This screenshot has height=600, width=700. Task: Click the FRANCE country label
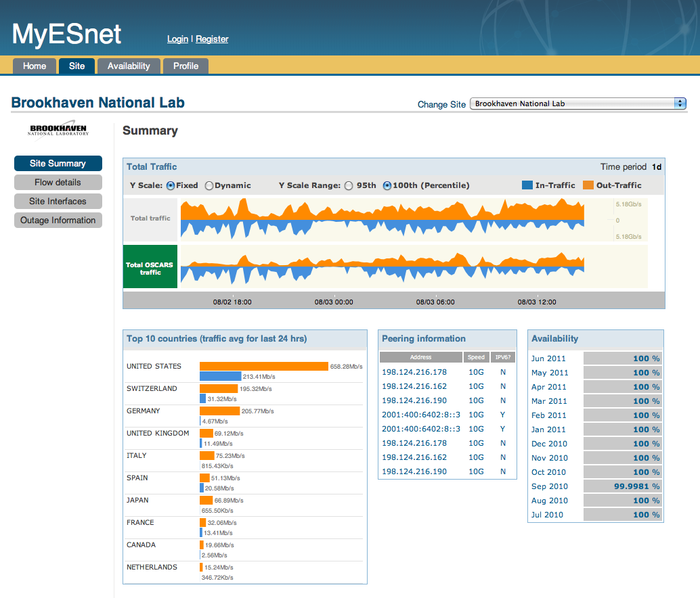[140, 522]
